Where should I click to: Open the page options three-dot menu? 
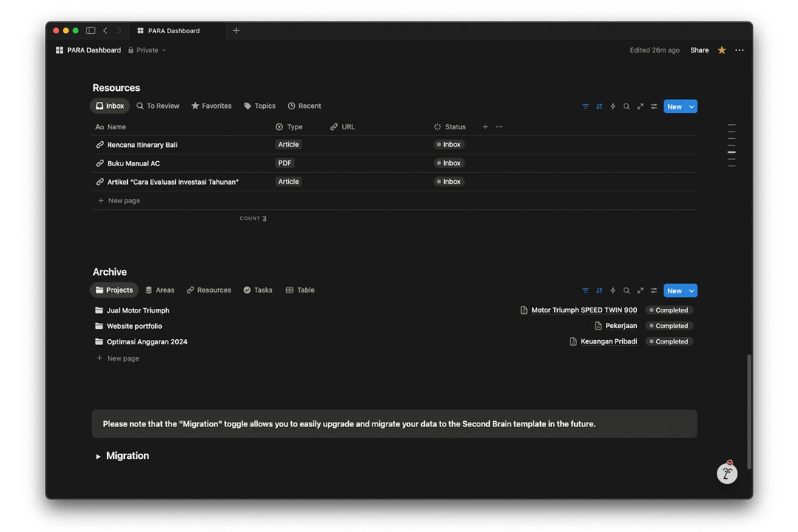740,50
